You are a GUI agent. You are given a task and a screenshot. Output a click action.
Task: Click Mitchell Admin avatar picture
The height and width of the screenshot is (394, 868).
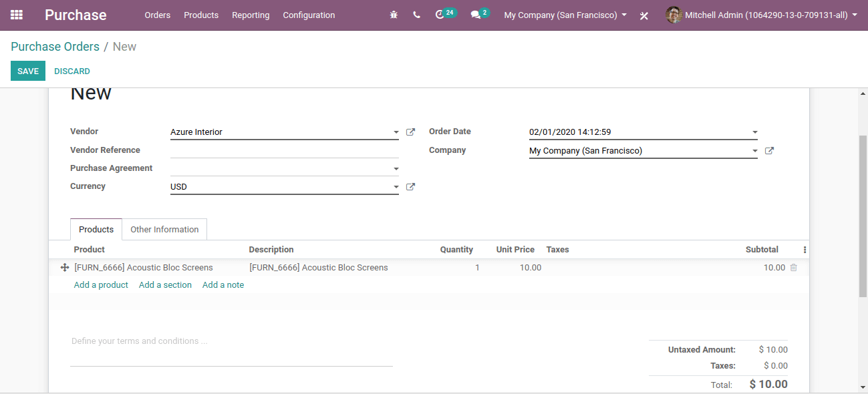[x=674, y=15]
